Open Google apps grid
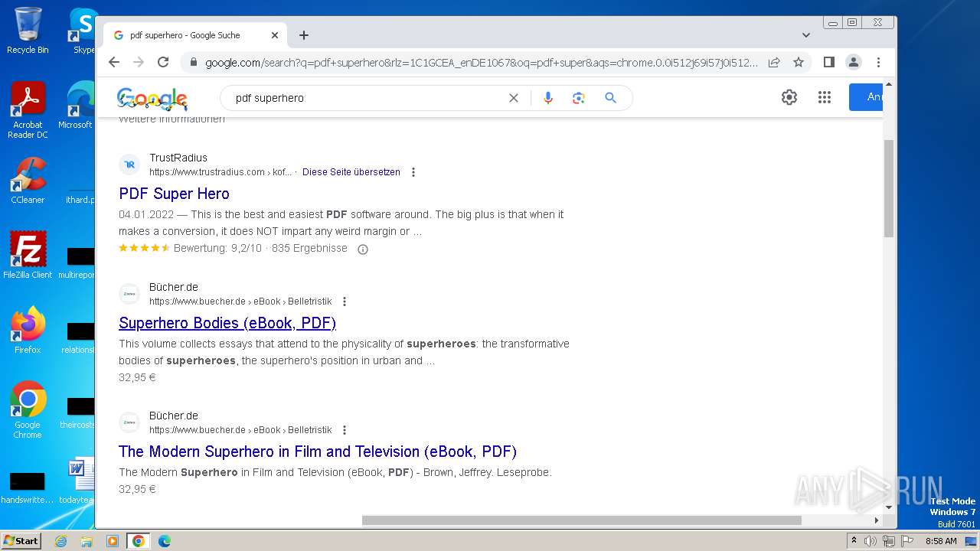 tap(825, 97)
